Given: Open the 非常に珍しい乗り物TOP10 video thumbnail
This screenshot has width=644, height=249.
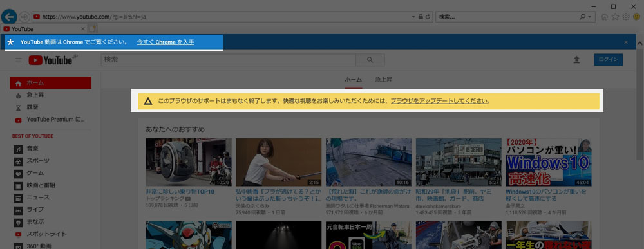Looking at the screenshot, I should (189, 162).
